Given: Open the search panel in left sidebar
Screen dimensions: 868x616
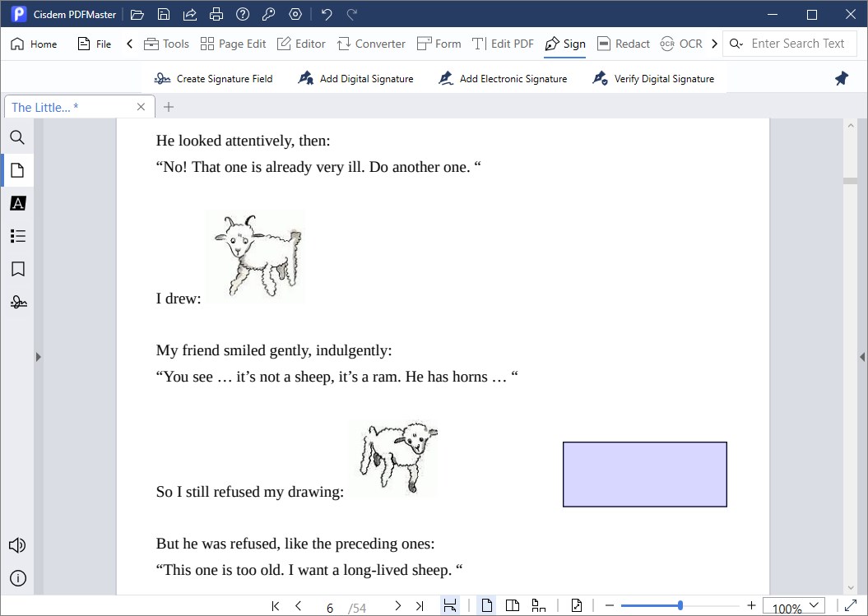Looking at the screenshot, I should (x=18, y=137).
